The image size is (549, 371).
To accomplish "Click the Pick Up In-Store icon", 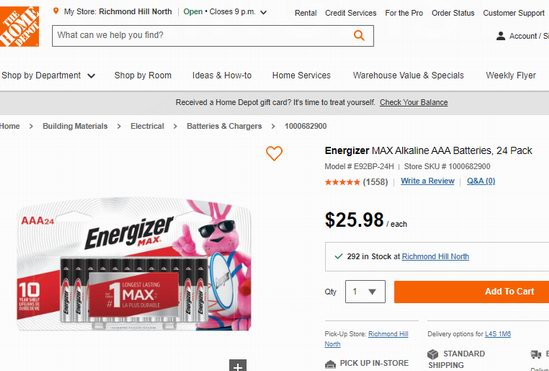I will 330,364.
